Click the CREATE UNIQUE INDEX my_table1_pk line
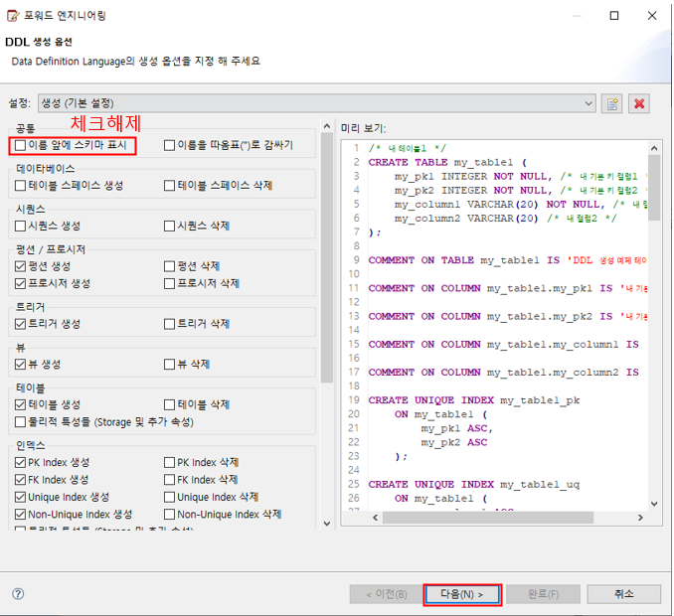 tap(474, 400)
